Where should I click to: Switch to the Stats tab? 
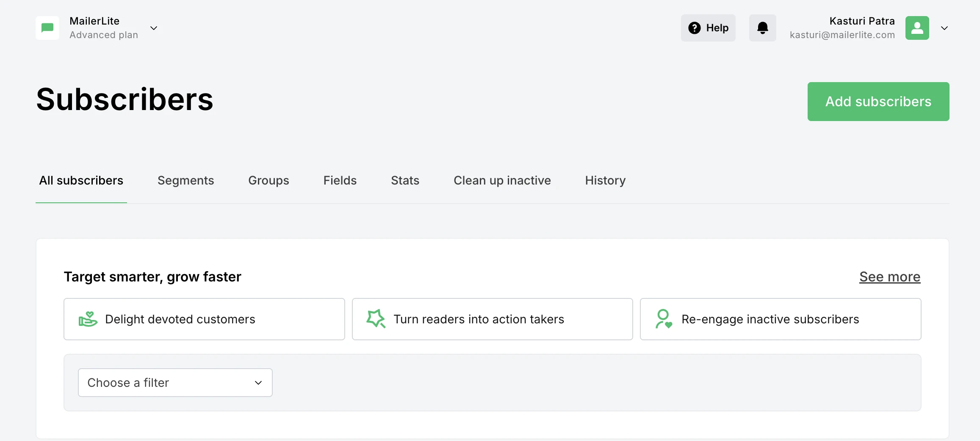coord(405,180)
